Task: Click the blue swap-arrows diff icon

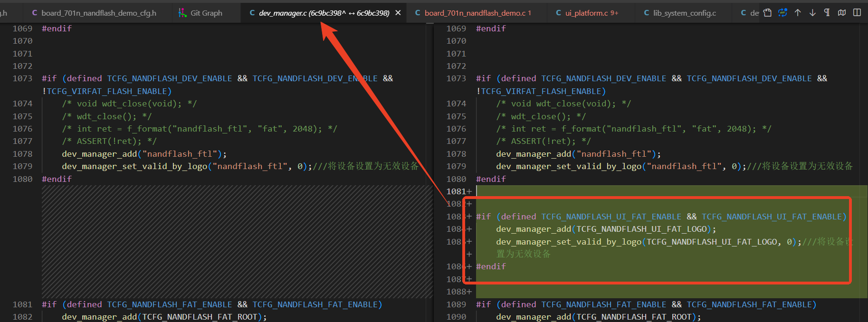Action: pyautogui.click(x=782, y=13)
